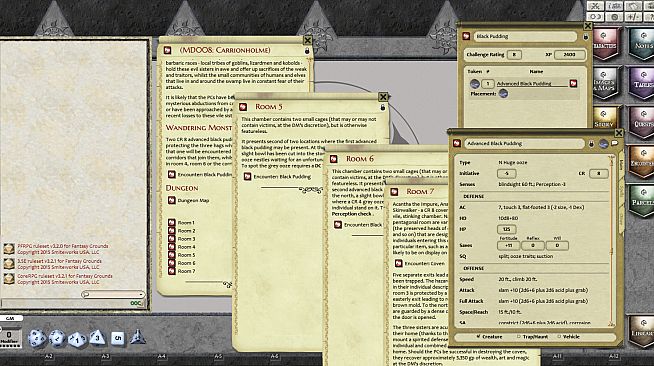Roll the d12 die next to the d20
654x366 pixels.
(57, 338)
